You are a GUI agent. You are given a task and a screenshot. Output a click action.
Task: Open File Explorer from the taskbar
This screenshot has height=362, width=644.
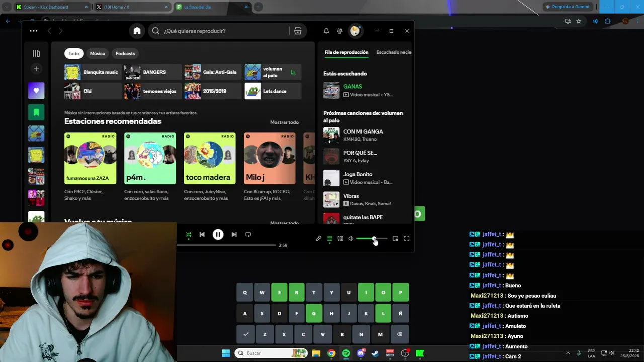(316, 353)
